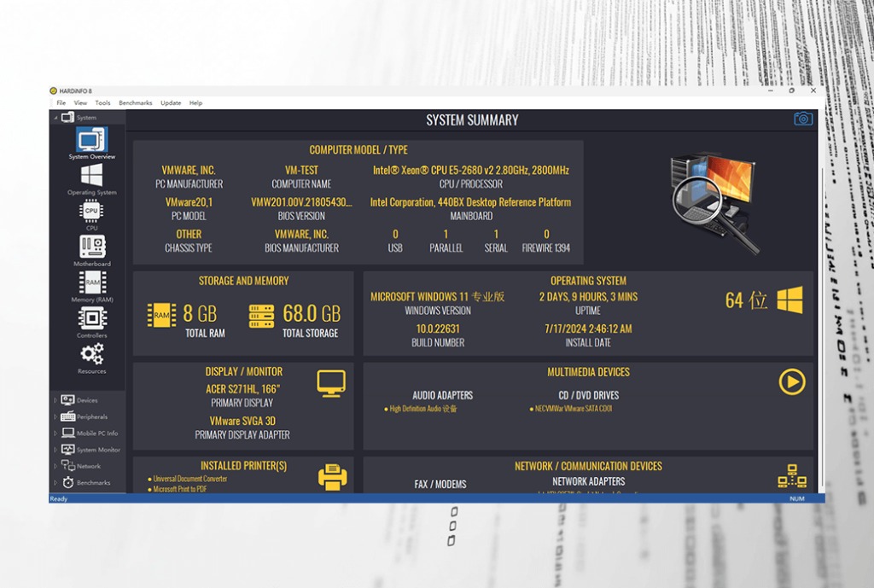Click the 10.0.22631 build number
874x588 pixels.
(438, 329)
